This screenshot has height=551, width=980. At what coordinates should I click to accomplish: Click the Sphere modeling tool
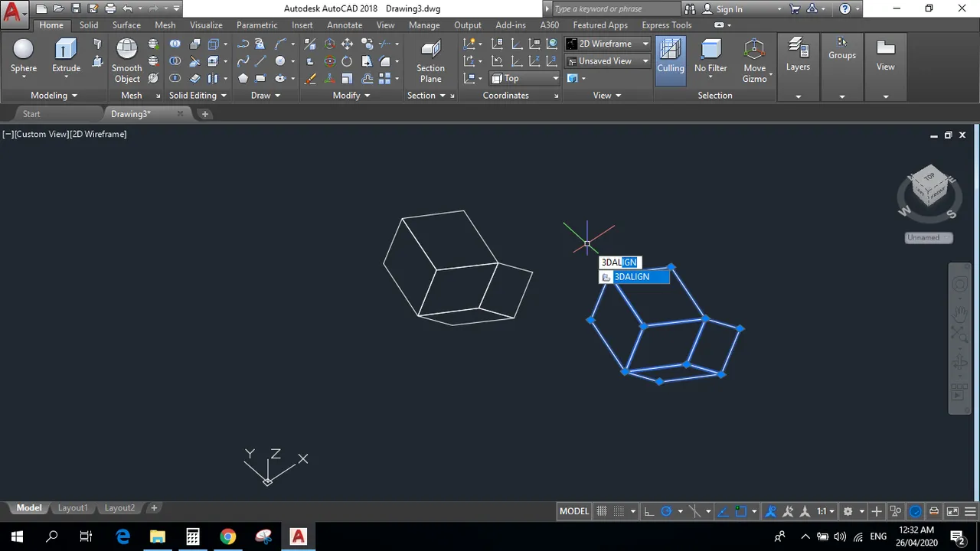point(24,56)
